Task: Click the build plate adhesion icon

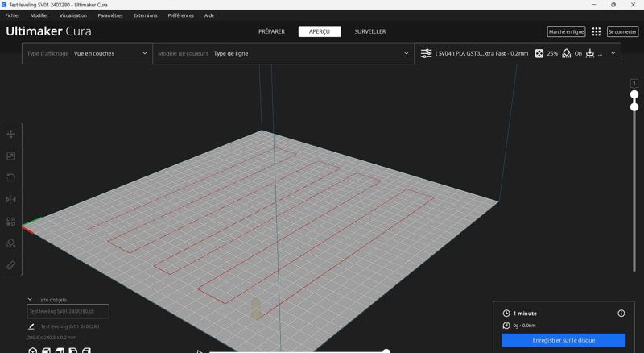Action: click(590, 53)
